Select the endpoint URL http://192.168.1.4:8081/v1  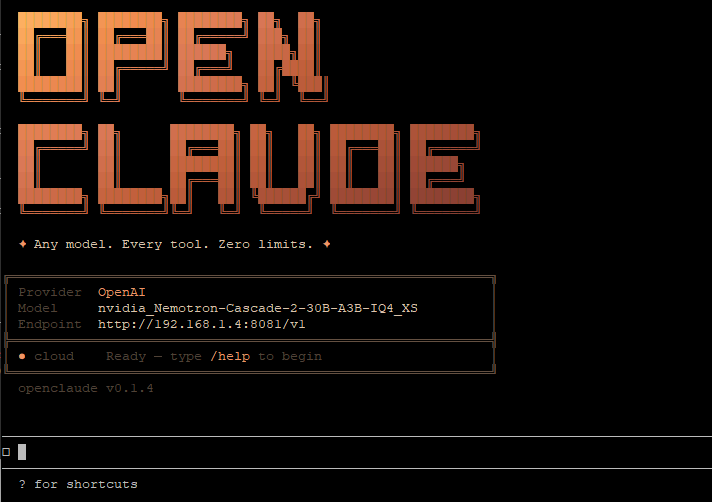point(202,325)
